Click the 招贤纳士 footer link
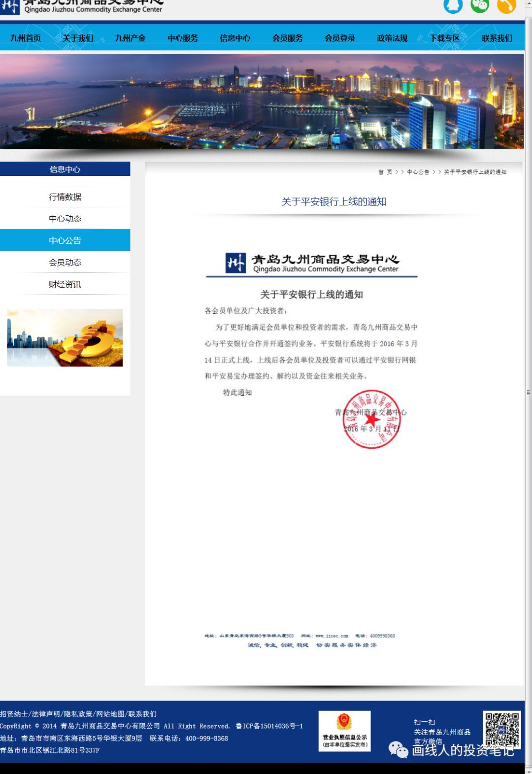The height and width of the screenshot is (774, 532). pos(14,714)
